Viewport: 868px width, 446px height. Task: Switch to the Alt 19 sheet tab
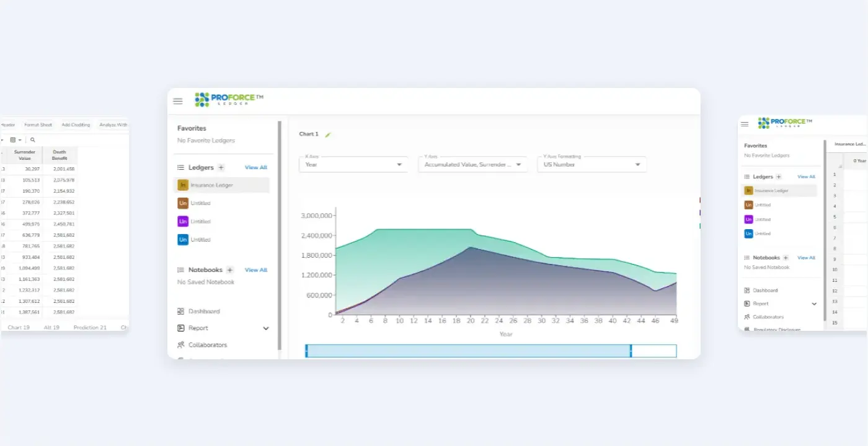pyautogui.click(x=52, y=327)
